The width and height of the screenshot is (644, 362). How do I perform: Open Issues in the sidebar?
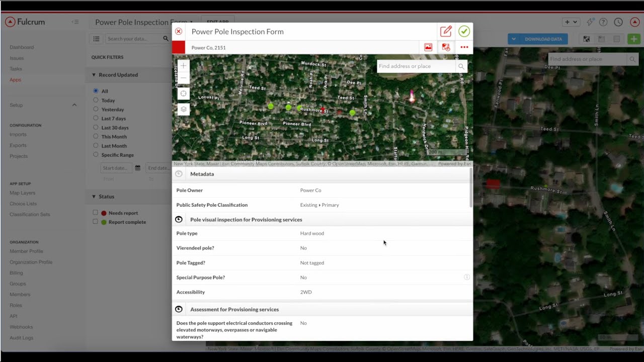17,58
